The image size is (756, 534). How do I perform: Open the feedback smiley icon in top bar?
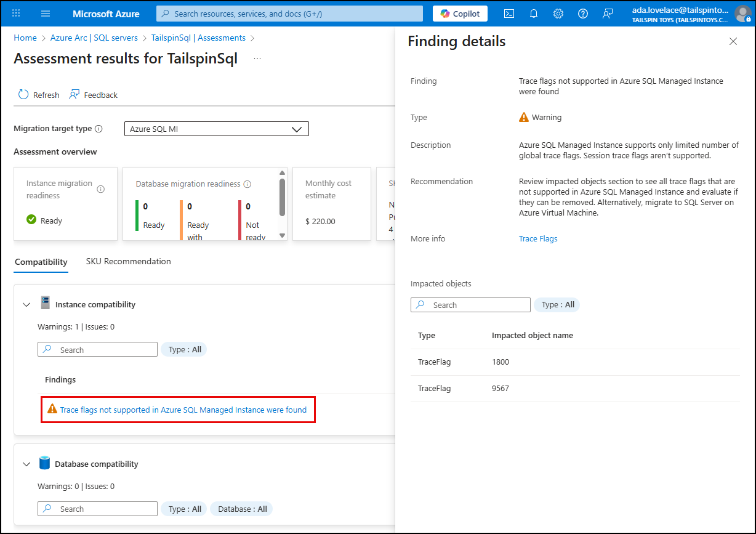point(608,13)
